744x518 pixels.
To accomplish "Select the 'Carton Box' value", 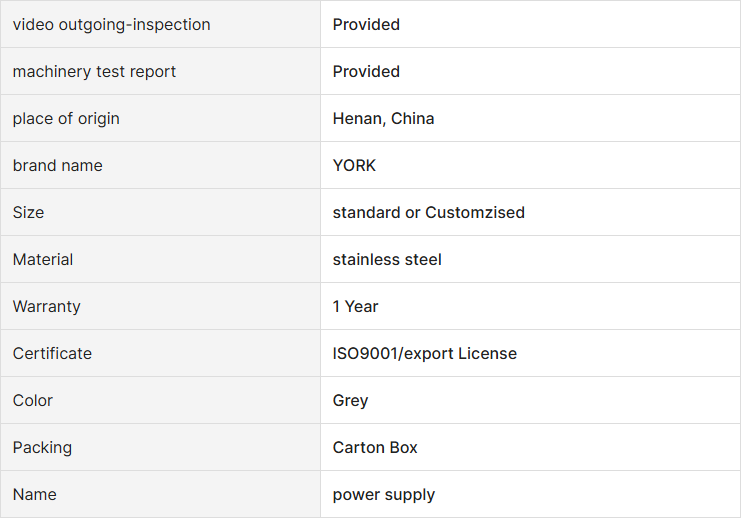I will pos(375,447).
